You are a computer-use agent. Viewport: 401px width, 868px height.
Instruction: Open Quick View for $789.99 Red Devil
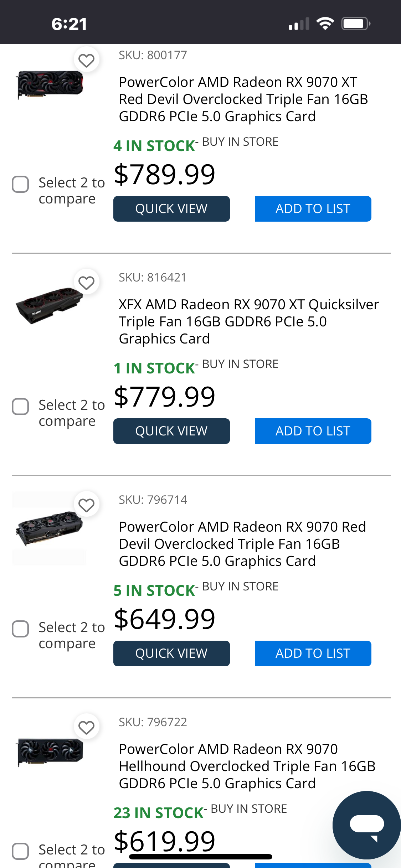click(x=171, y=209)
